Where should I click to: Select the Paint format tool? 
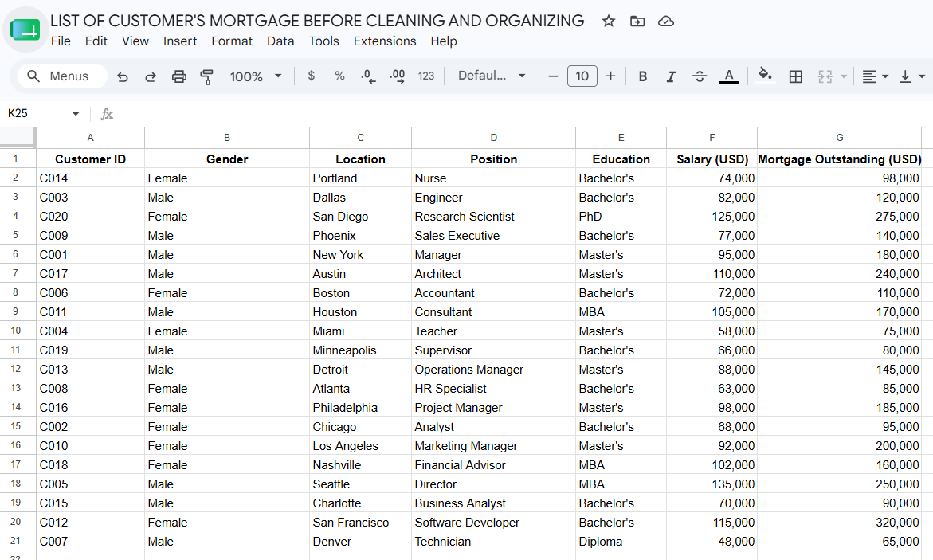point(206,76)
